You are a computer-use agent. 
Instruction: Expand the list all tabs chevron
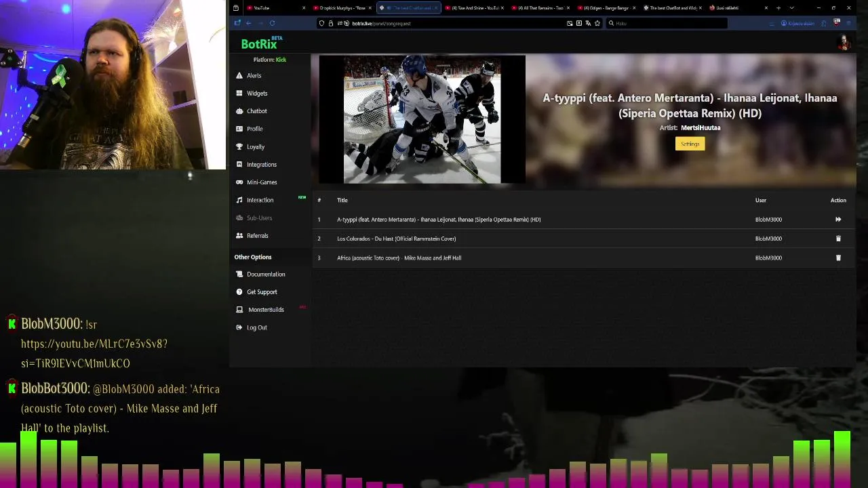(791, 8)
